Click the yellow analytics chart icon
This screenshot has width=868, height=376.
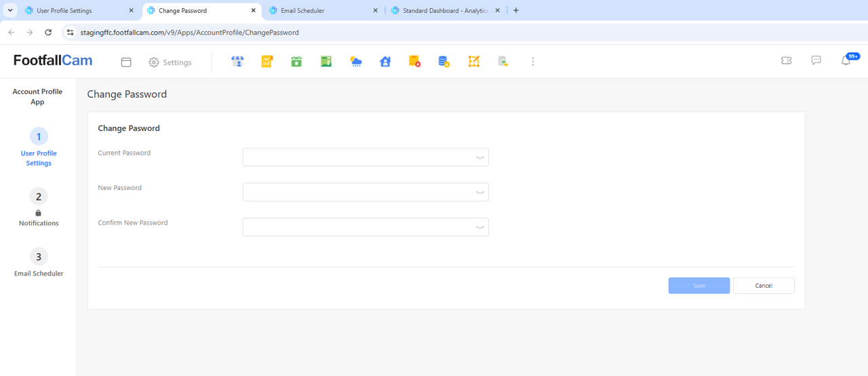267,62
